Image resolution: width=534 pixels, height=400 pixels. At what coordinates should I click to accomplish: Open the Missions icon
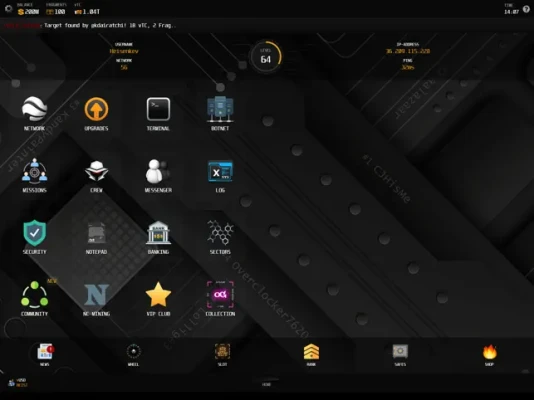[x=34, y=170]
